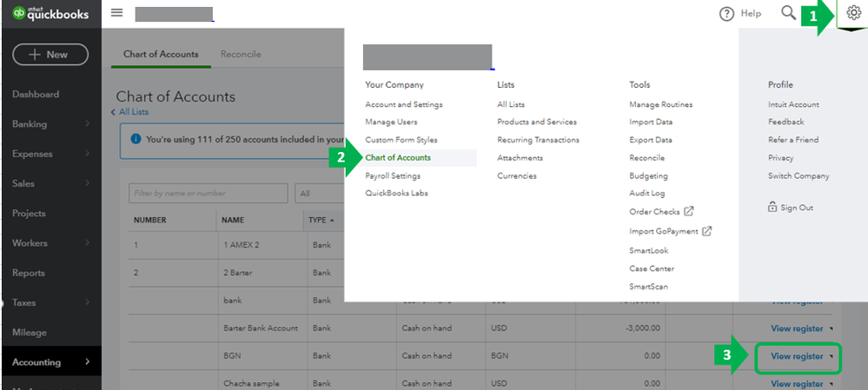This screenshot has height=390, width=868.
Task: Expand Banking sidebar chevron
Action: [x=88, y=124]
